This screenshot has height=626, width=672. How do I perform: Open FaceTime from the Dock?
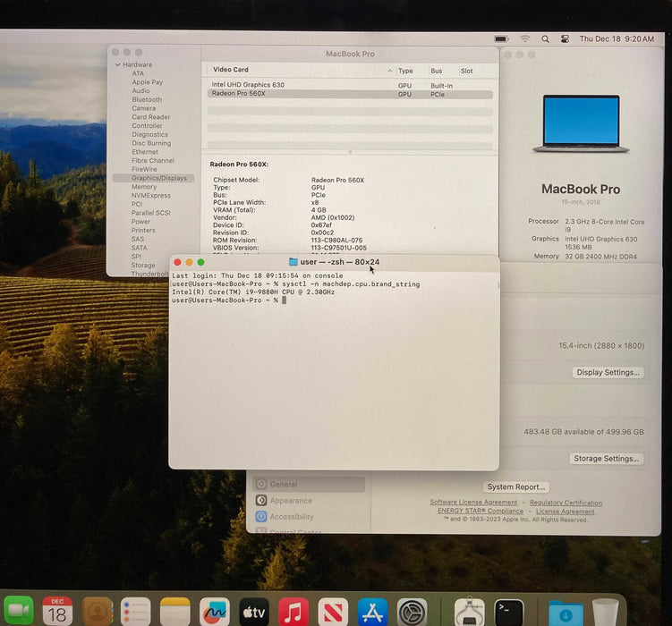(x=19, y=611)
